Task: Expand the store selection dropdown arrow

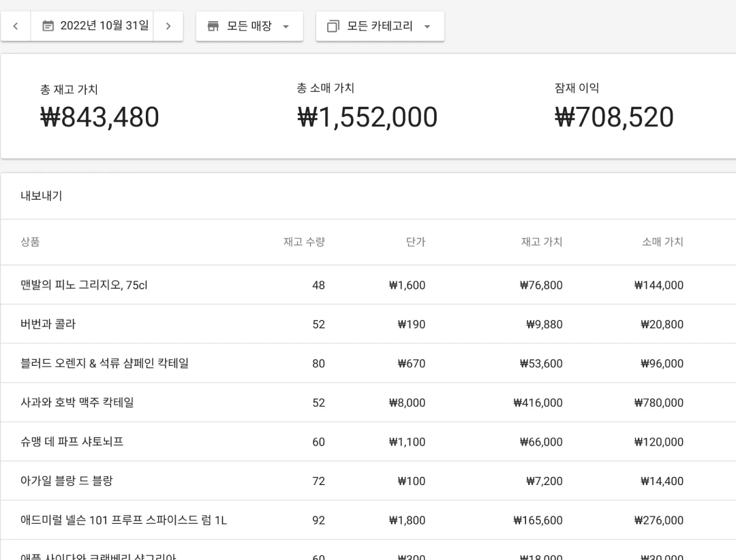Action: click(286, 27)
